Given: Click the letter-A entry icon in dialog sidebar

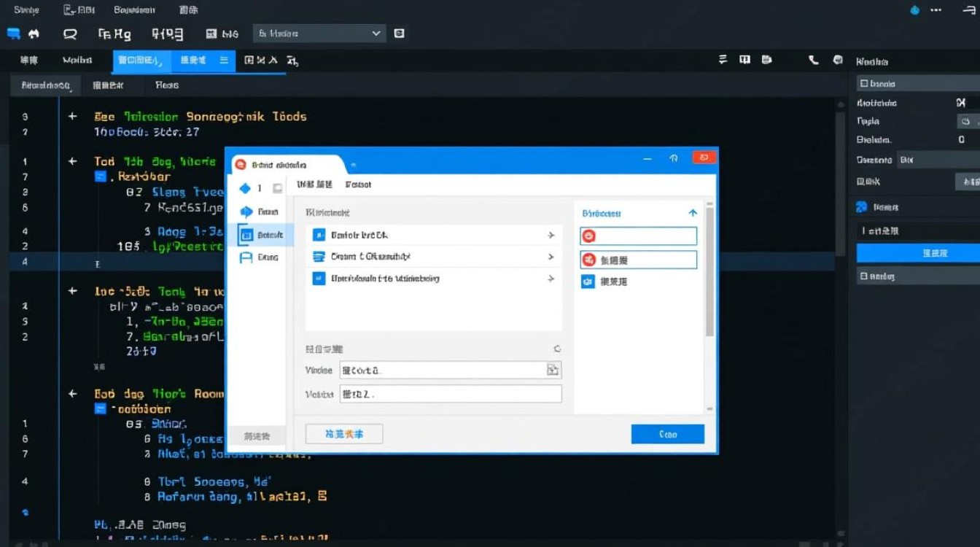Looking at the screenshot, I should point(246,257).
